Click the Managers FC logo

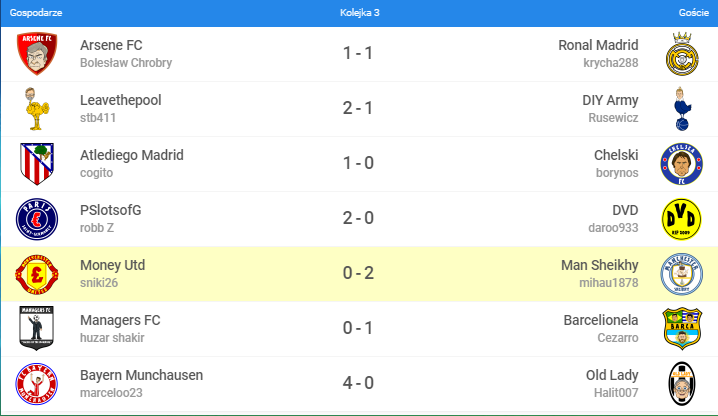click(x=38, y=329)
